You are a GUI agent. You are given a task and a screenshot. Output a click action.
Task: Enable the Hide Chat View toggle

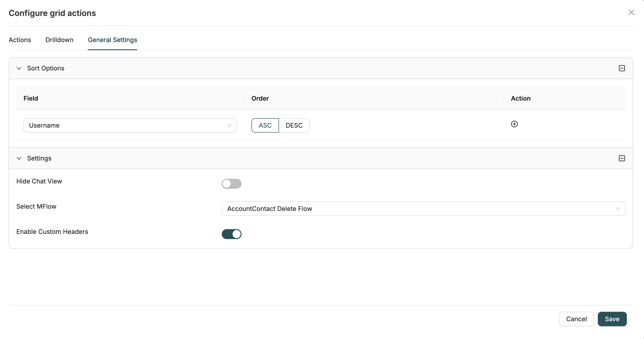(x=231, y=184)
